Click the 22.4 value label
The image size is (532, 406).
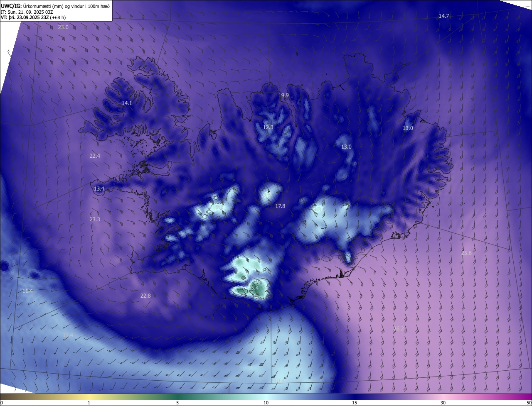(x=95, y=156)
